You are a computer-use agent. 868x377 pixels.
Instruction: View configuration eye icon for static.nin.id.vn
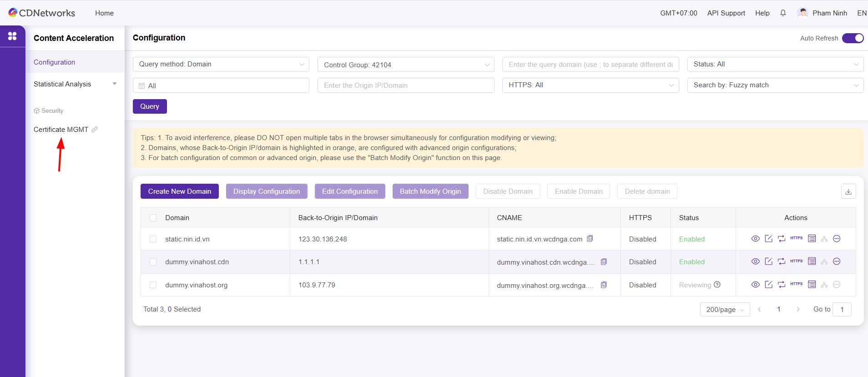coord(755,239)
